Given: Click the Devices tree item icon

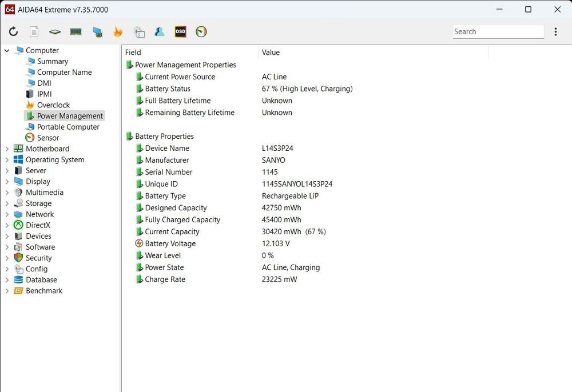Looking at the screenshot, I should point(18,236).
